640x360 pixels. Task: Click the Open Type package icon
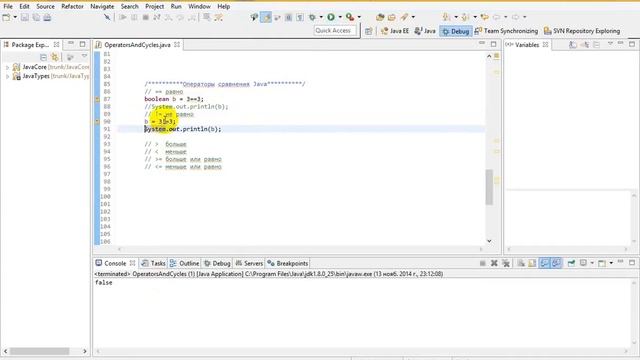pyautogui.click(x=380, y=17)
